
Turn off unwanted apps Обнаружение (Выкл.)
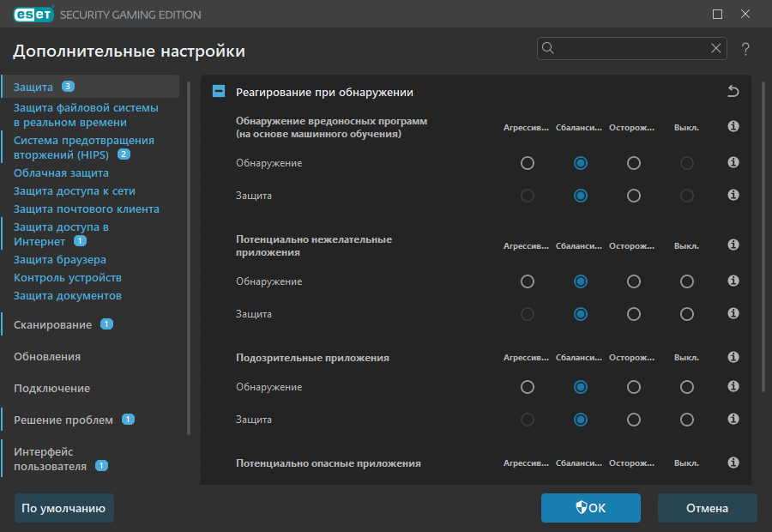coord(687,281)
